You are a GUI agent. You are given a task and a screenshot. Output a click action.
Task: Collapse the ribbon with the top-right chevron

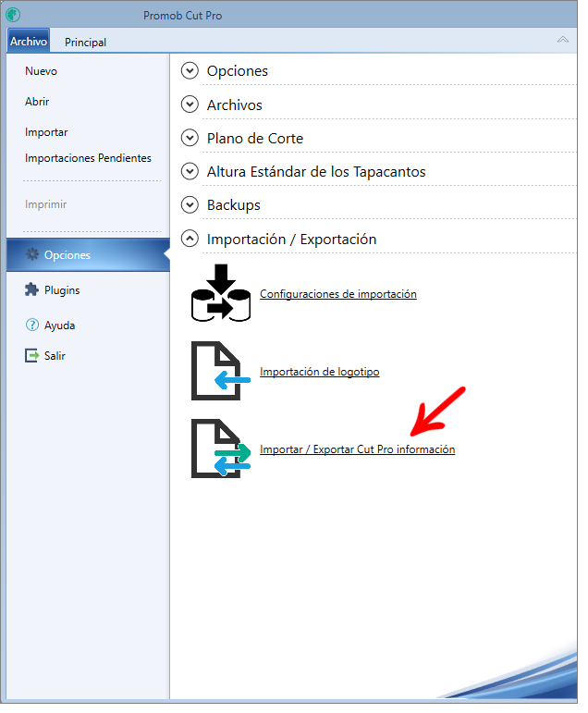coord(562,40)
